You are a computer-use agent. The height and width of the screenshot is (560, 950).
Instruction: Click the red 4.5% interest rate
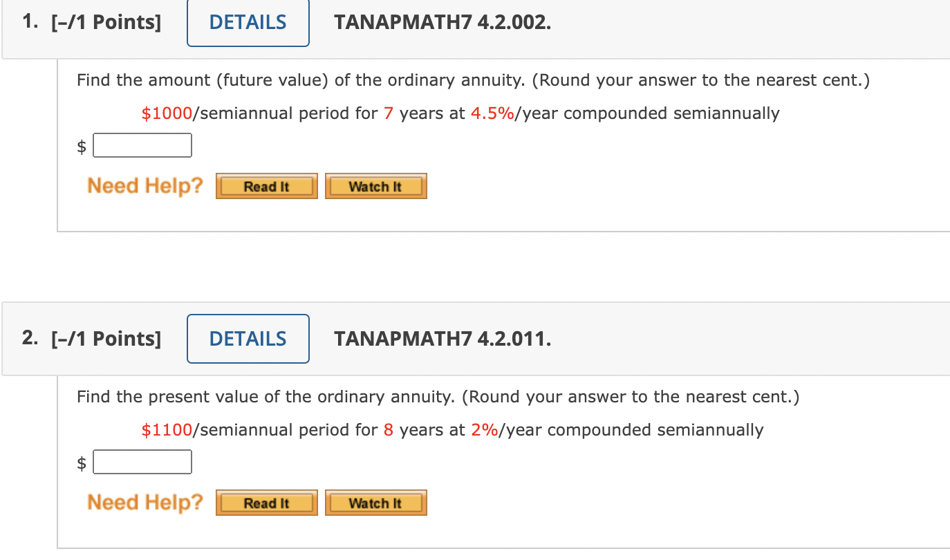[492, 113]
